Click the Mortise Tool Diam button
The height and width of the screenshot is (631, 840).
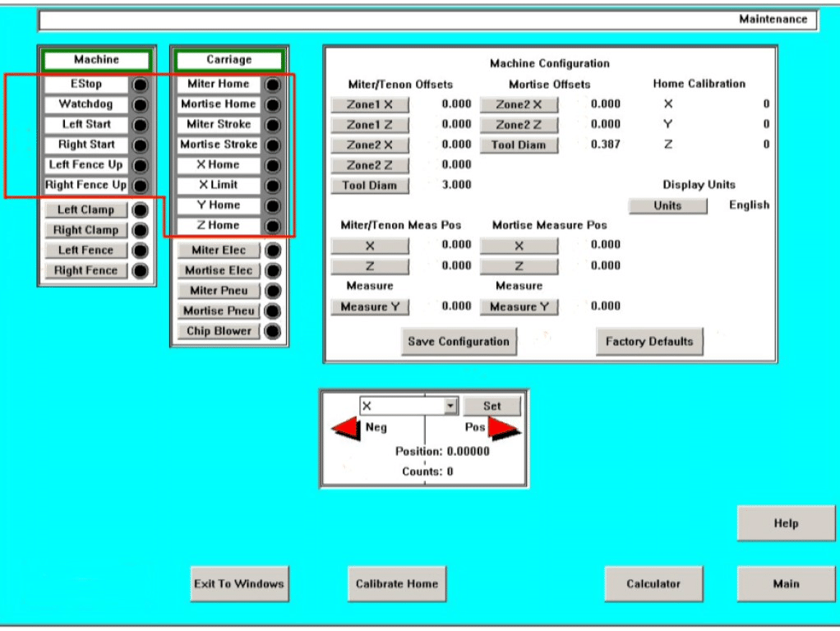click(x=519, y=145)
